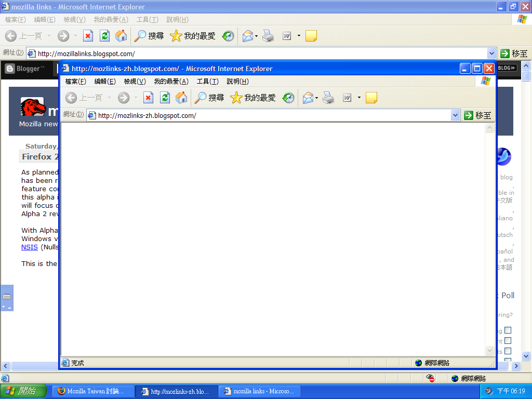Click system tray icon beside the clock
Image resolution: width=532 pixels, height=399 pixels.
tap(488, 391)
